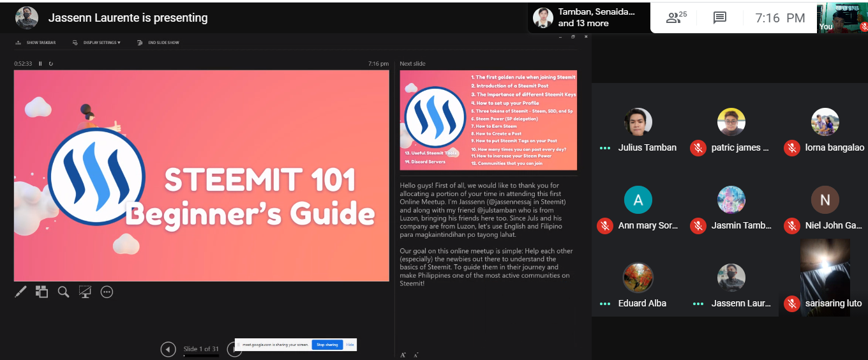Click the 0:52:33 elapsed timer text
This screenshot has height=360, width=868.
(x=24, y=64)
